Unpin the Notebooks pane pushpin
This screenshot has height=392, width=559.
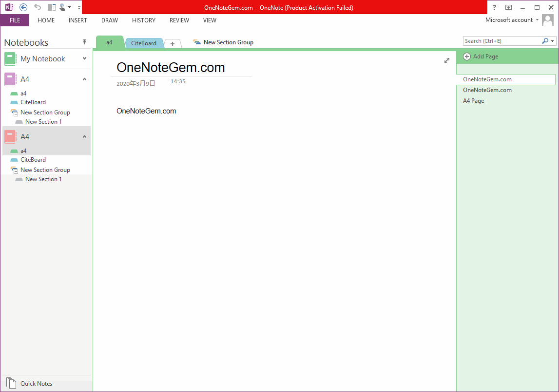[x=84, y=42]
